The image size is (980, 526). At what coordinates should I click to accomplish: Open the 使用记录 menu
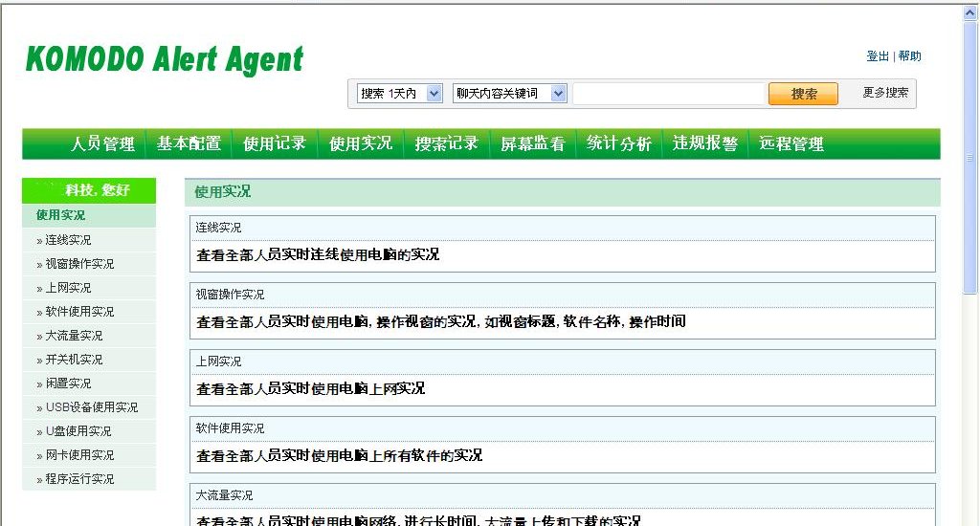pos(275,143)
